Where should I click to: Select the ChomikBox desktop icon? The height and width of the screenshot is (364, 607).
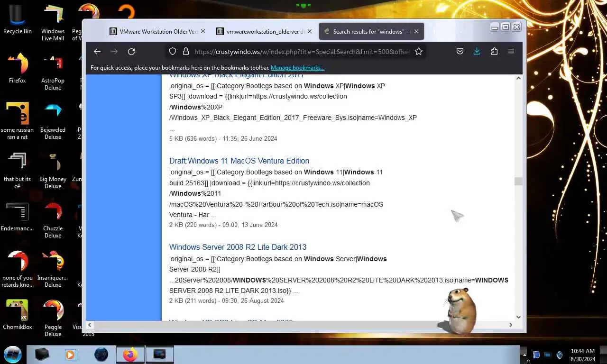tap(18, 315)
